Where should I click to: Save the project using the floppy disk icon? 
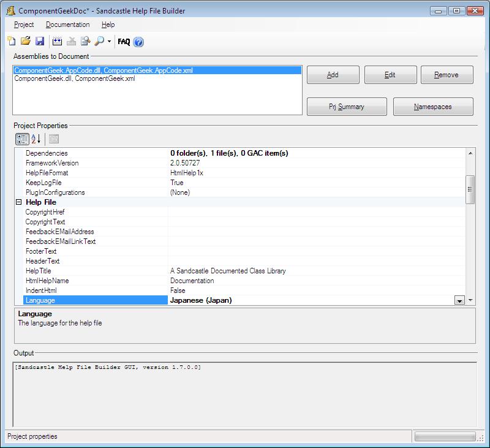[x=40, y=41]
